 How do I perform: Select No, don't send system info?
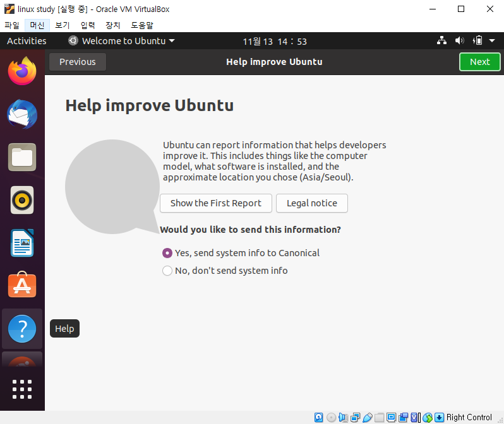click(225, 271)
